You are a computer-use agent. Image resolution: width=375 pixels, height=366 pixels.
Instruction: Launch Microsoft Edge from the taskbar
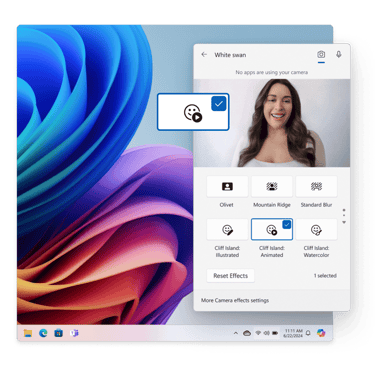click(43, 333)
